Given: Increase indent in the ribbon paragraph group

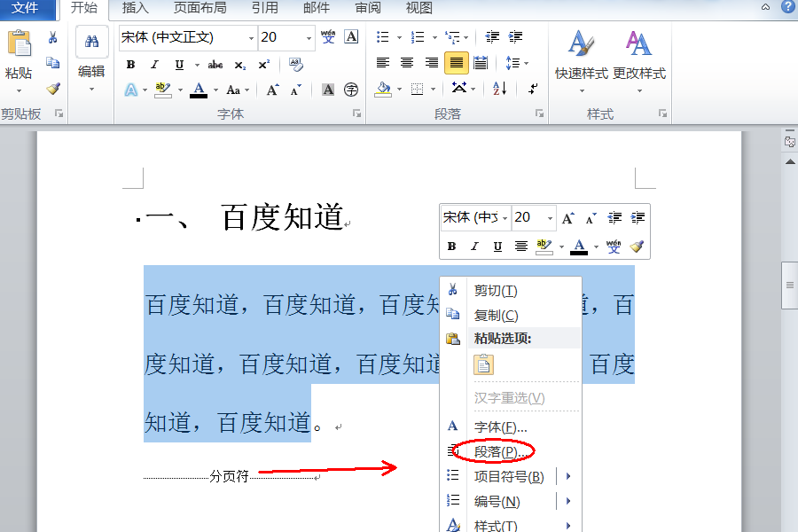Looking at the screenshot, I should tap(515, 36).
